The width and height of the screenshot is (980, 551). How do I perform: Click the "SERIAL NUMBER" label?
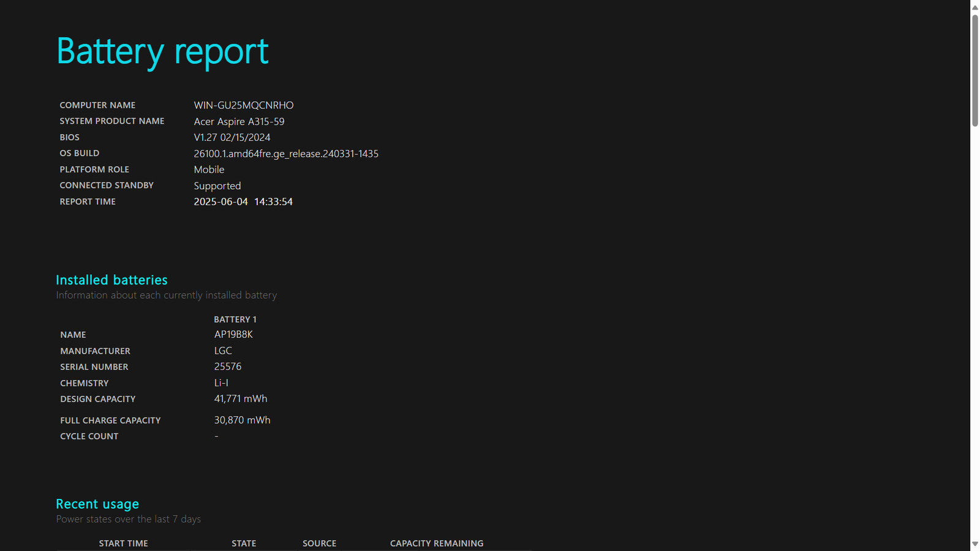[94, 367]
